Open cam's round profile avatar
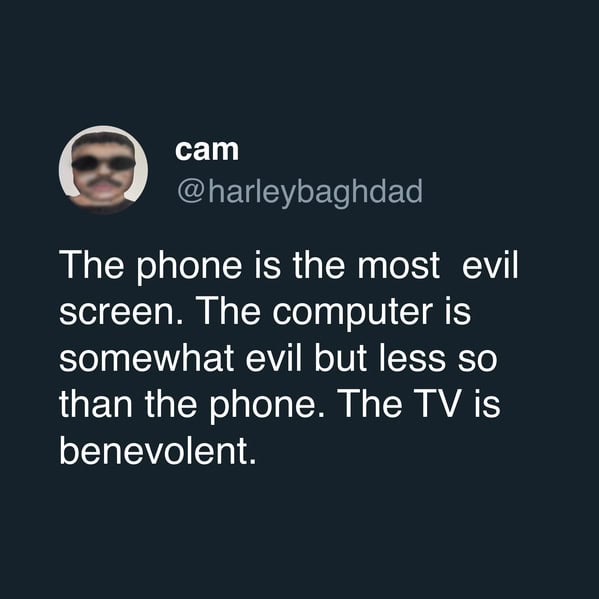The height and width of the screenshot is (599, 599). pos(103,170)
